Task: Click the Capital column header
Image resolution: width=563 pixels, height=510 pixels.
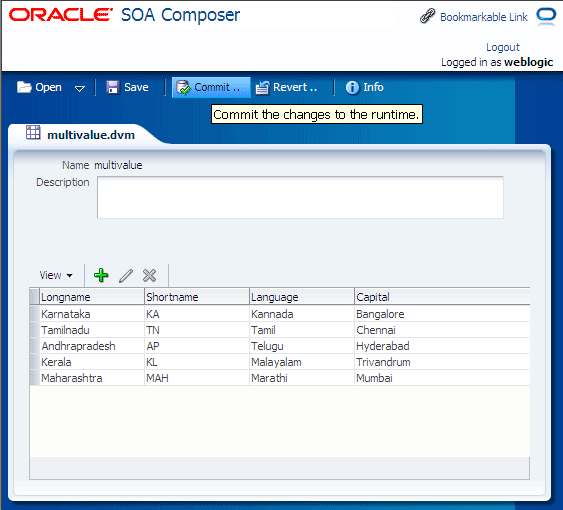Action: tap(442, 297)
